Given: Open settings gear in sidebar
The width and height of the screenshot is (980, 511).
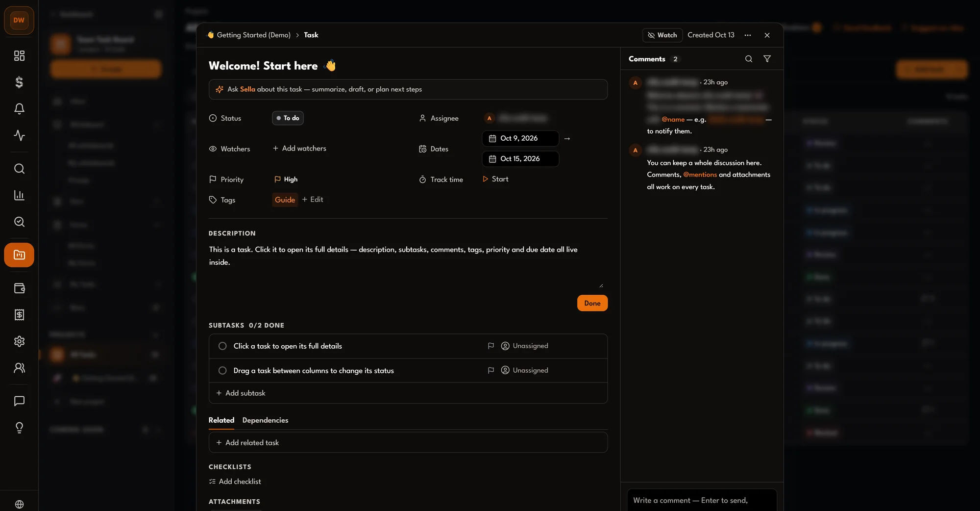Looking at the screenshot, I should (19, 341).
